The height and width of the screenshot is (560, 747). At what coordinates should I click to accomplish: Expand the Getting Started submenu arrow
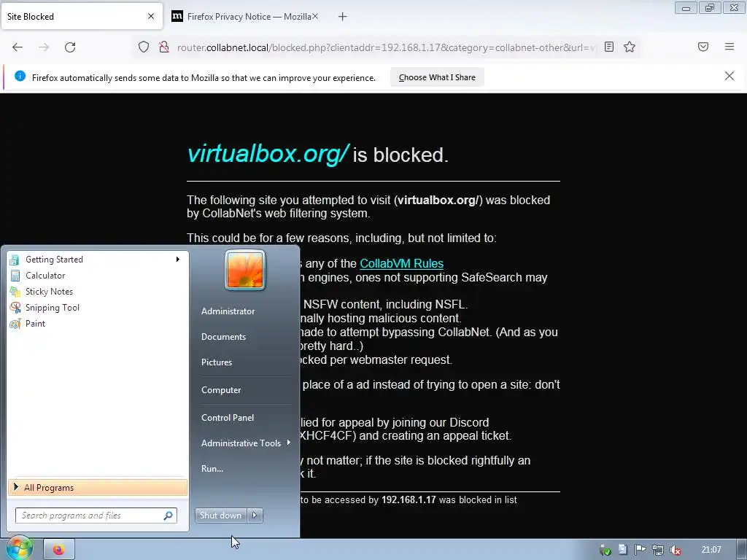(x=178, y=260)
